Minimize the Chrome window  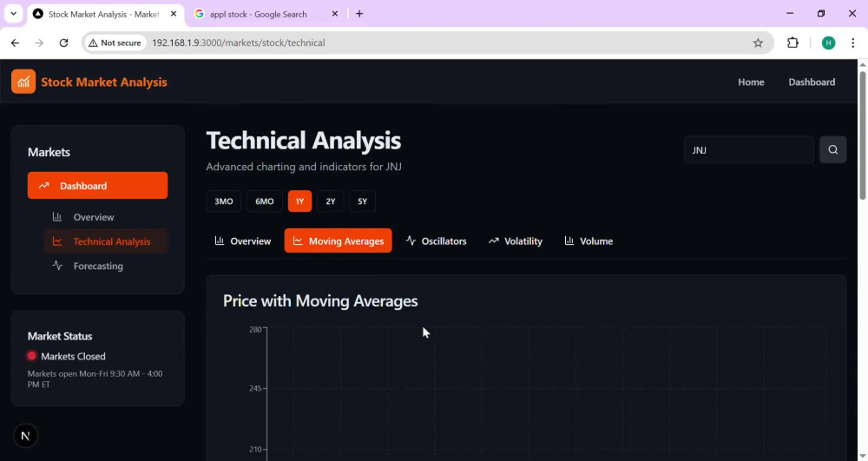[790, 13]
